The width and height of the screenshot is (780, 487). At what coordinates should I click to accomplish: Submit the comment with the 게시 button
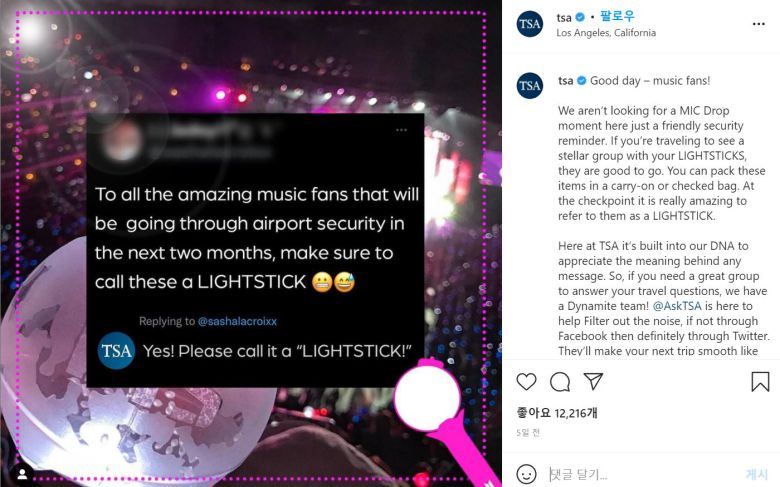pos(758,474)
